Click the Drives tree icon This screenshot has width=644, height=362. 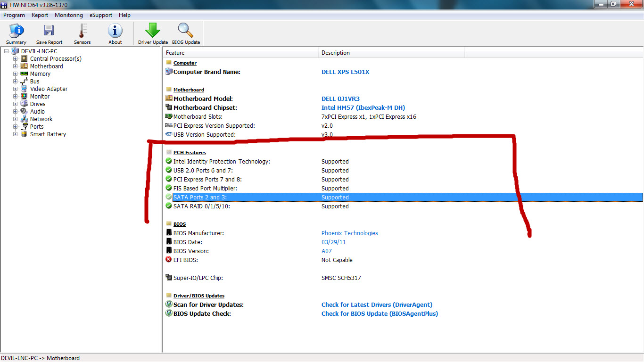tap(24, 104)
